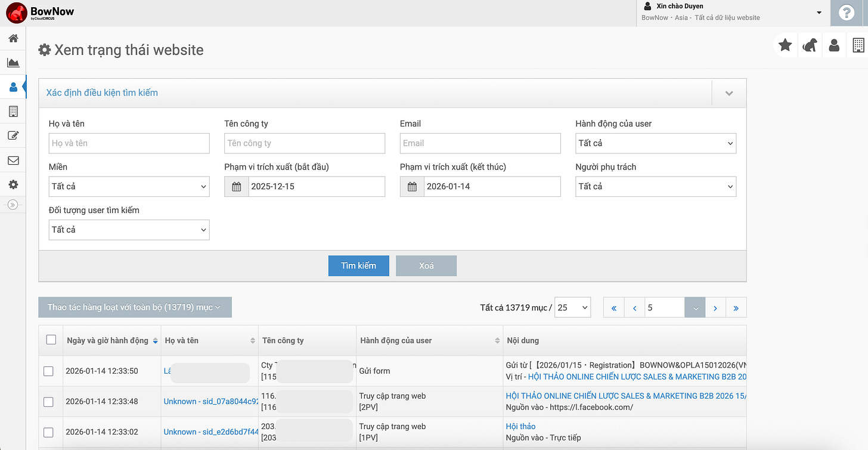Viewport: 868px width, 450px height.
Task: Open the Hội thảo content link
Action: pos(520,427)
